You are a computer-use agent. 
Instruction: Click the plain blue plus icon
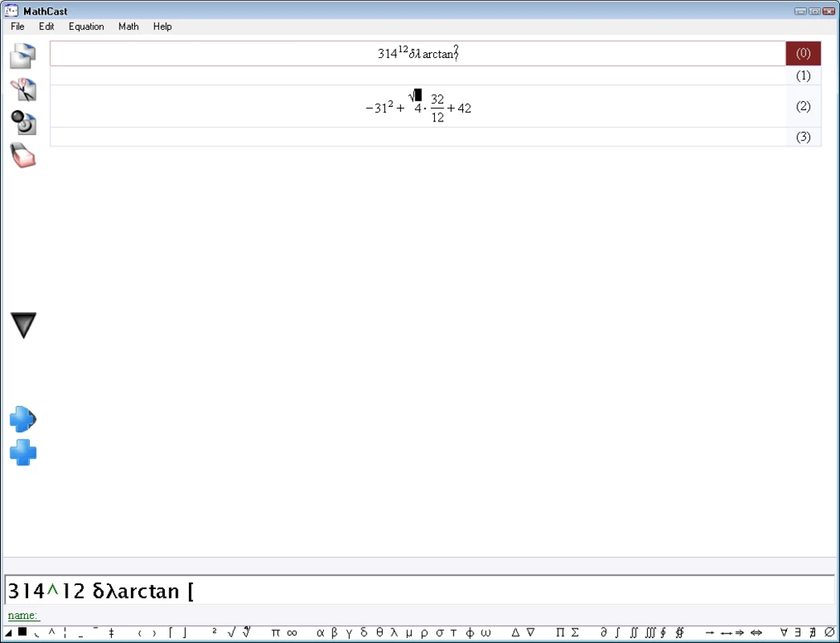tap(23, 453)
